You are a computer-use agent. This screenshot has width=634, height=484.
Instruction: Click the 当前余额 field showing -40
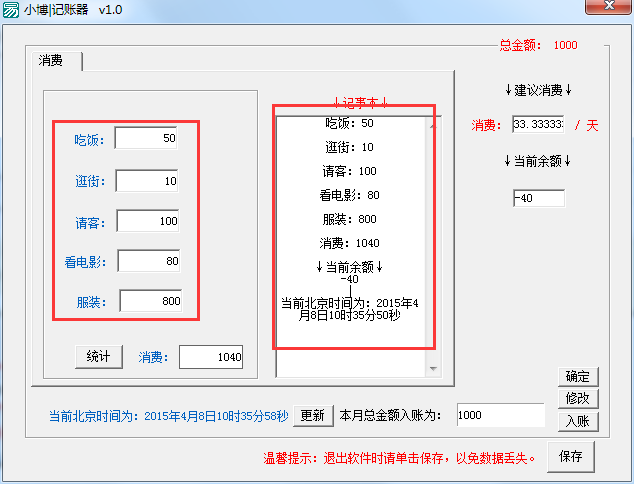click(539, 198)
